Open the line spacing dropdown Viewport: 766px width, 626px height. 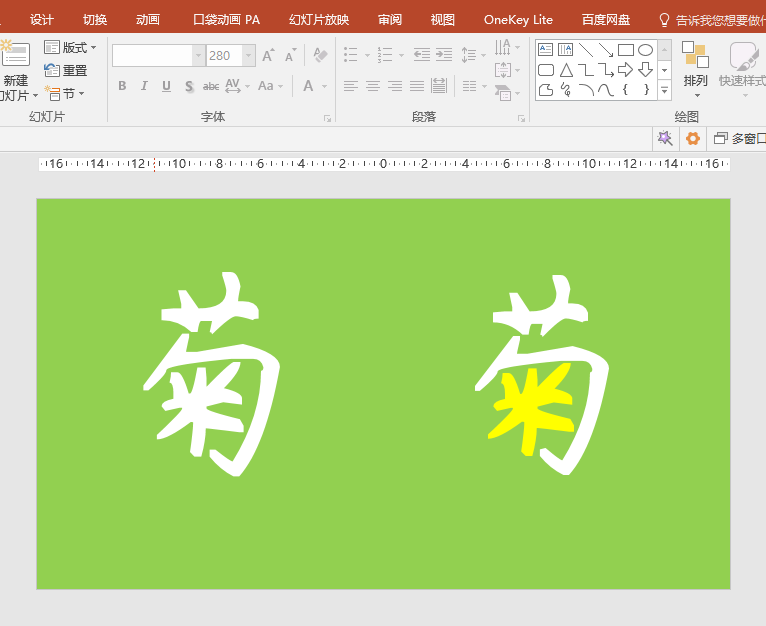point(473,55)
